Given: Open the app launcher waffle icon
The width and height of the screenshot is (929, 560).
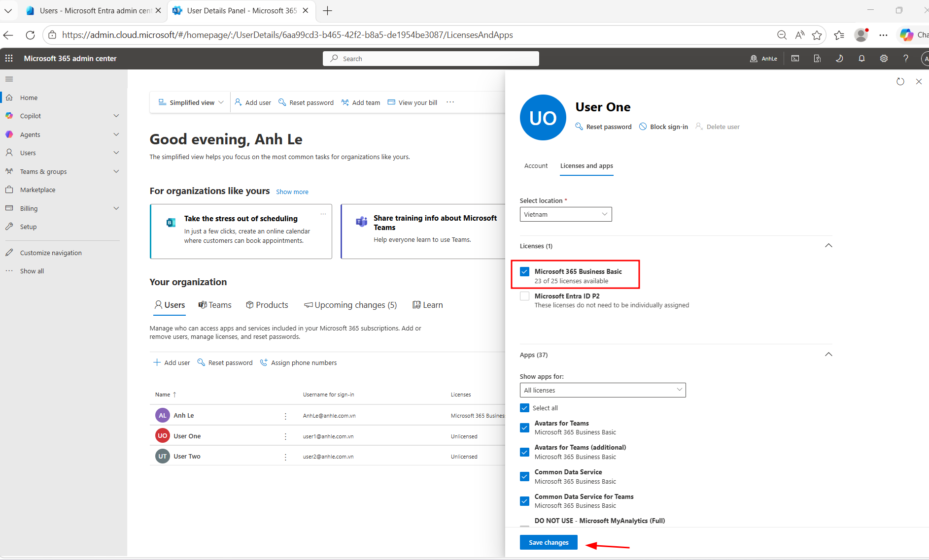Looking at the screenshot, I should point(9,58).
